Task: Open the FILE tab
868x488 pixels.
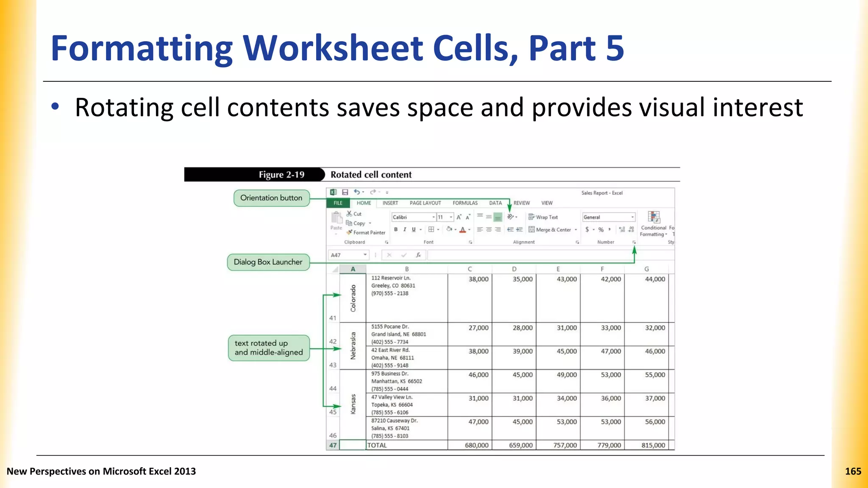Action: [x=338, y=203]
